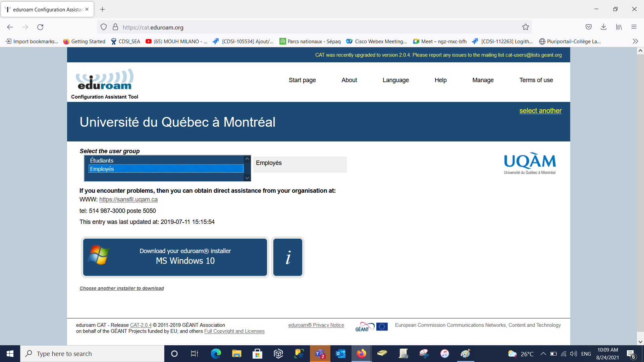Screen dimensions: 644x362
Task: Open the MOUH MILANO YouTube bookmark
Action: coord(176,41)
